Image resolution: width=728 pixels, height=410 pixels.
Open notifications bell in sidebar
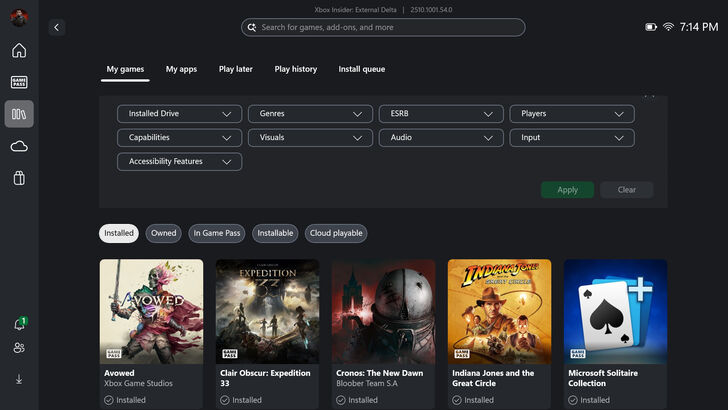[19, 324]
